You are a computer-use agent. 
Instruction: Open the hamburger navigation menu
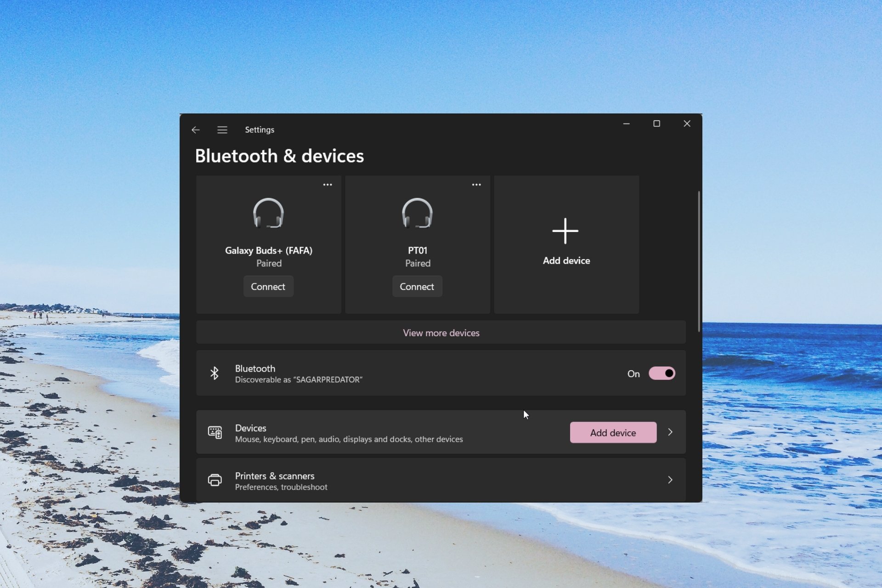[222, 130]
